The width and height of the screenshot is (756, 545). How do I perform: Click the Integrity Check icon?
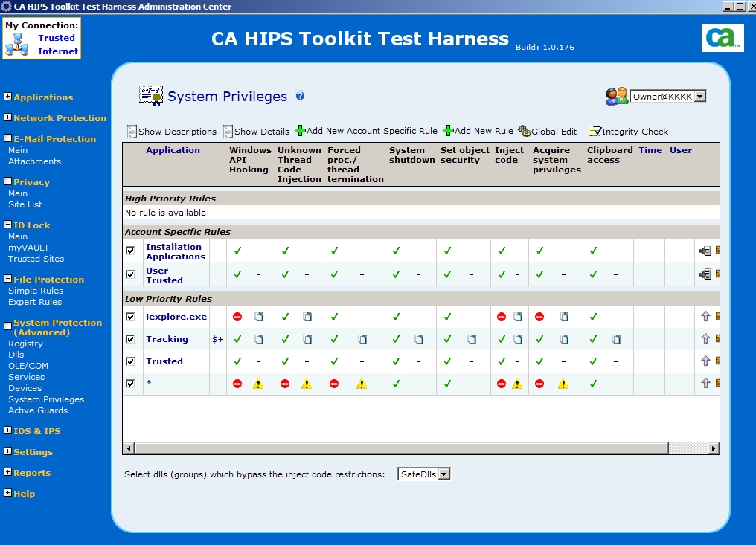tap(595, 131)
